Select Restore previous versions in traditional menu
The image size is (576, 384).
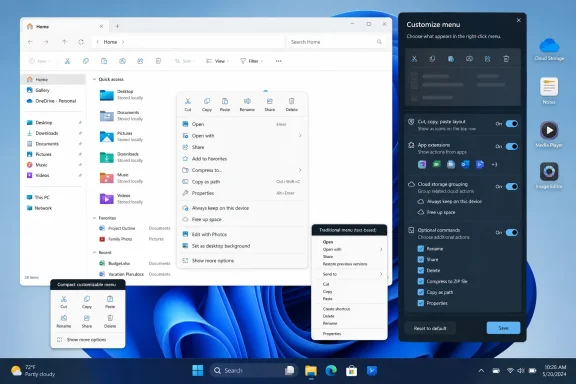point(345,264)
